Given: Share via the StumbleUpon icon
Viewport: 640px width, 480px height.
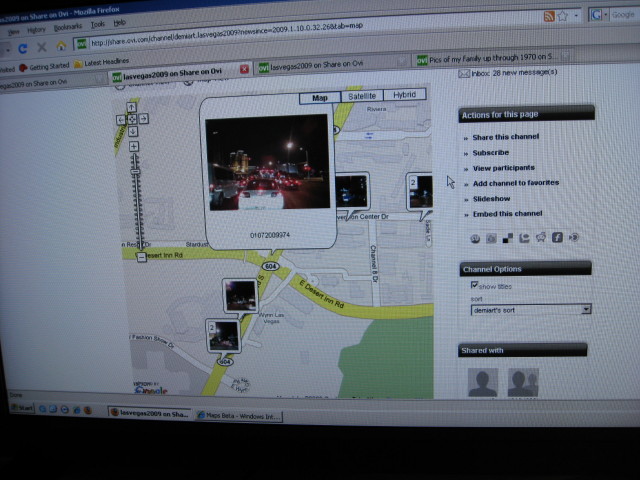Looking at the screenshot, I should click(x=475, y=239).
